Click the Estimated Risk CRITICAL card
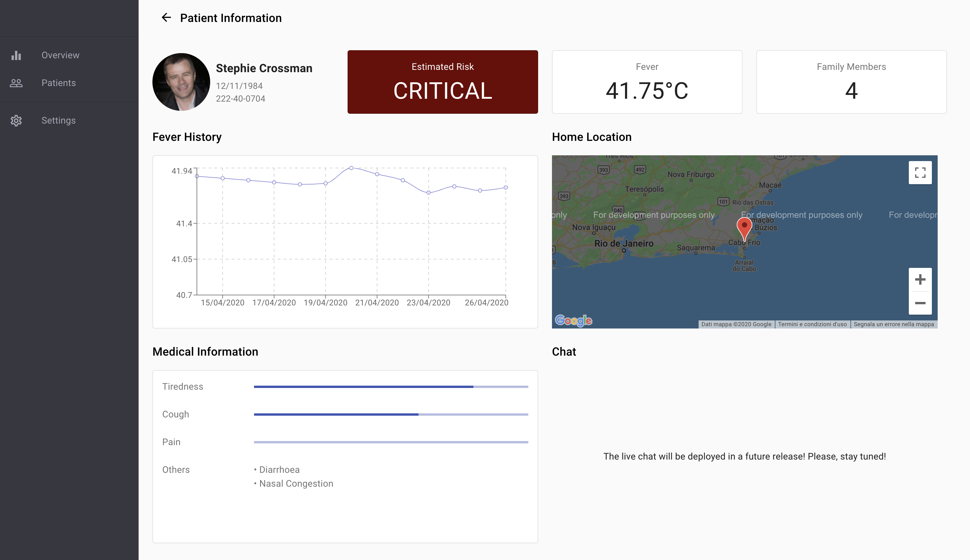The image size is (970, 560). point(442,82)
